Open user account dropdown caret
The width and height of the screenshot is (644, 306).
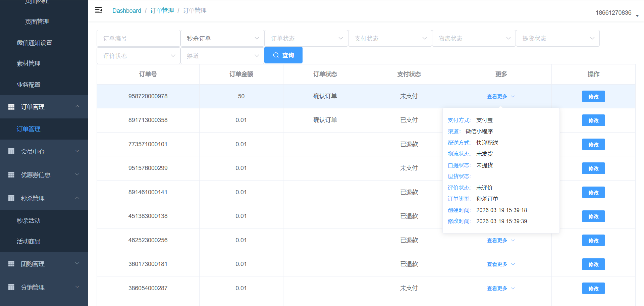637,15
